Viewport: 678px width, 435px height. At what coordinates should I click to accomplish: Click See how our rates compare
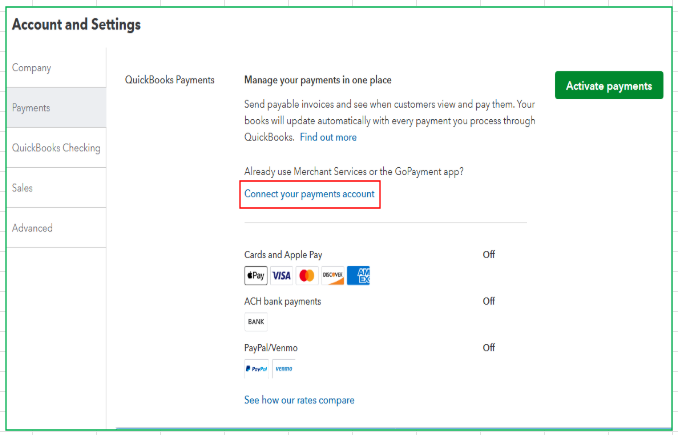pos(299,400)
